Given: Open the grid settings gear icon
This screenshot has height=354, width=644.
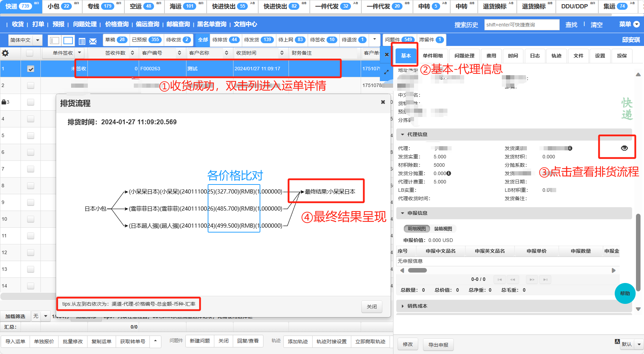Looking at the screenshot, I should [x=6, y=53].
